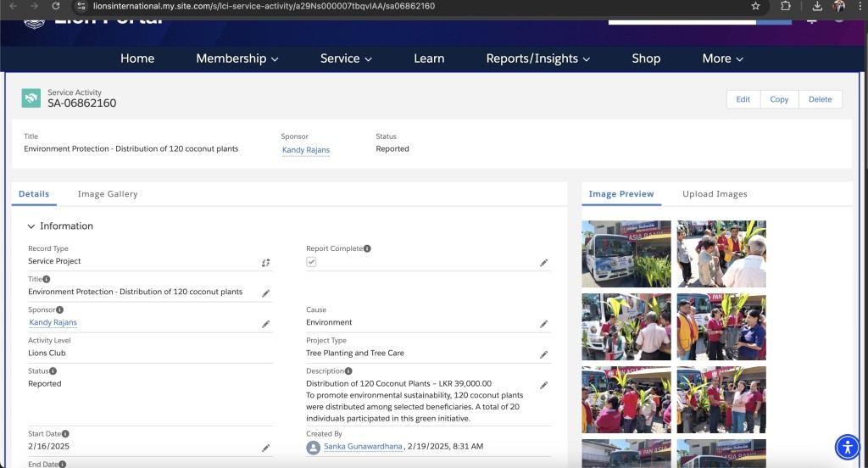The height and width of the screenshot is (468, 868).
Task: Open Sanka Gunawardhana profile link
Action: pos(363,447)
